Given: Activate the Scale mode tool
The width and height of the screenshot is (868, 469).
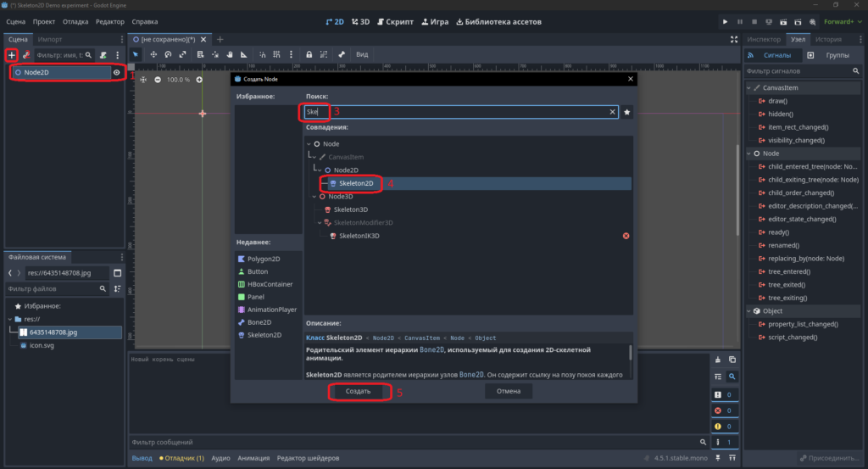Looking at the screenshot, I should click(182, 54).
